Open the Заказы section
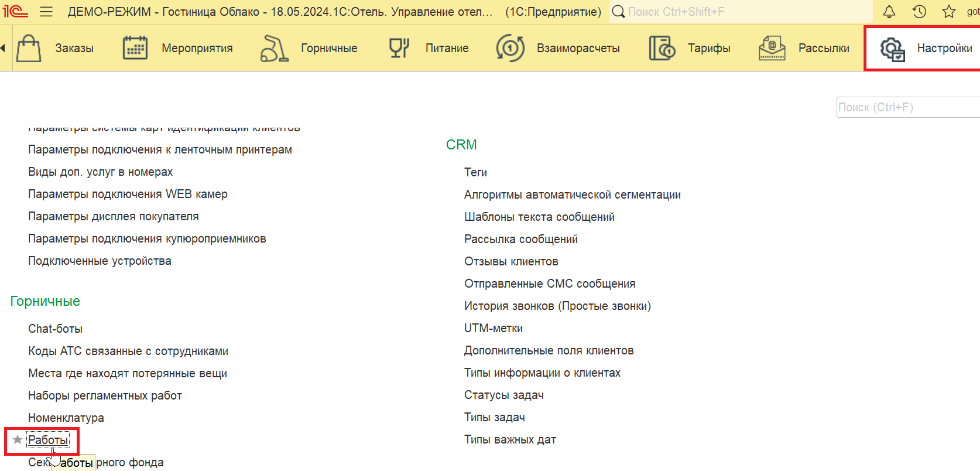The height and width of the screenshot is (471, 980). (x=74, y=49)
